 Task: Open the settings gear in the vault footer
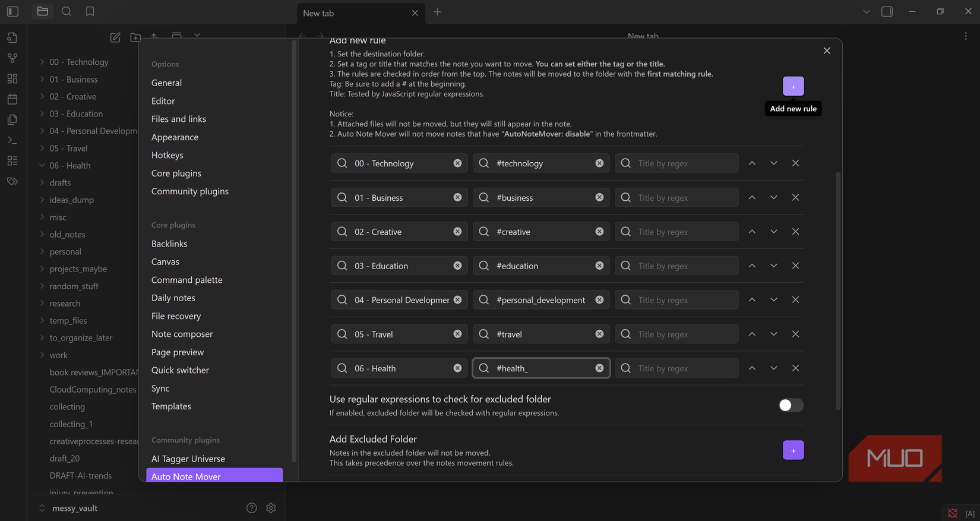tap(271, 508)
